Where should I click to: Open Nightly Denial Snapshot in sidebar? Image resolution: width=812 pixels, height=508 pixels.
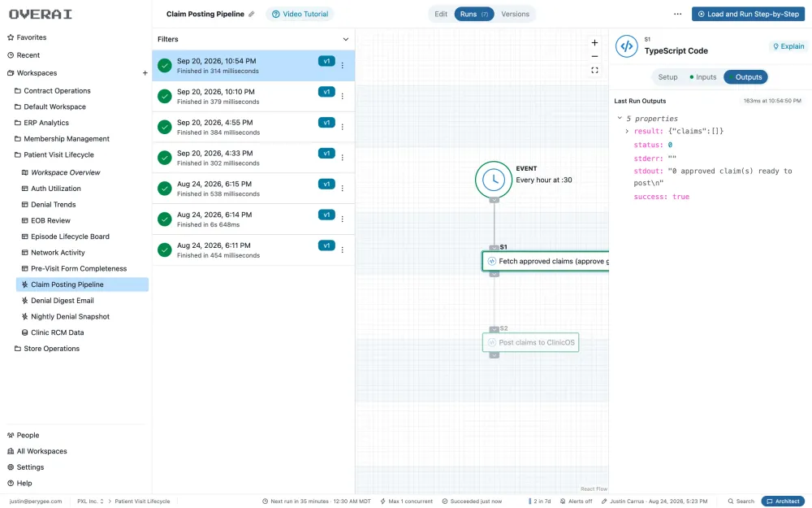click(x=70, y=317)
